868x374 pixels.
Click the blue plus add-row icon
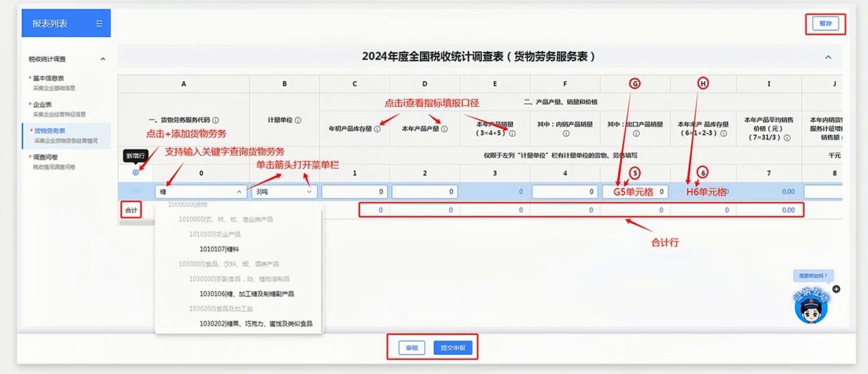136,173
